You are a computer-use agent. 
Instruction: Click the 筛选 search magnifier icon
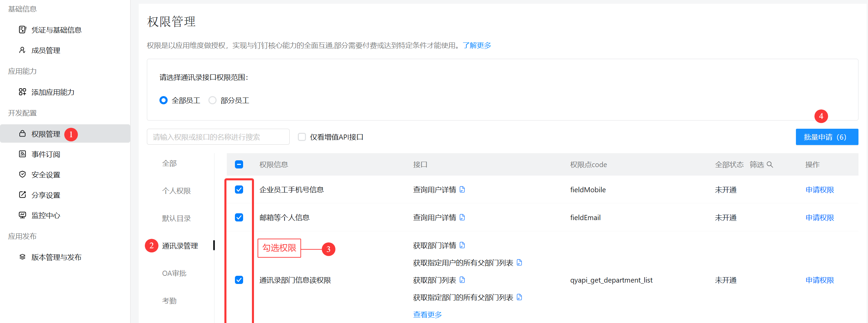point(770,165)
